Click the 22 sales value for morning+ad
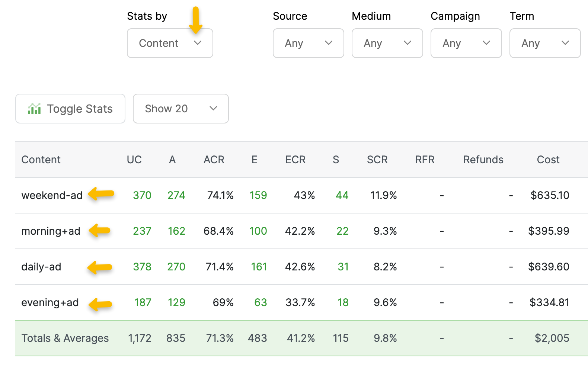 tap(342, 231)
